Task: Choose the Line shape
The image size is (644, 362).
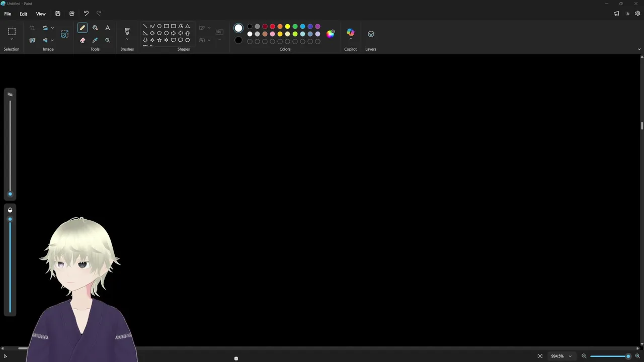Action: 145,26
